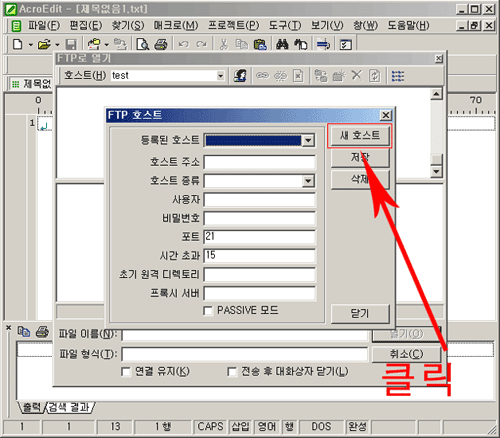Click the open folder toolbar icon
This screenshot has width=500, height=438.
44,44
